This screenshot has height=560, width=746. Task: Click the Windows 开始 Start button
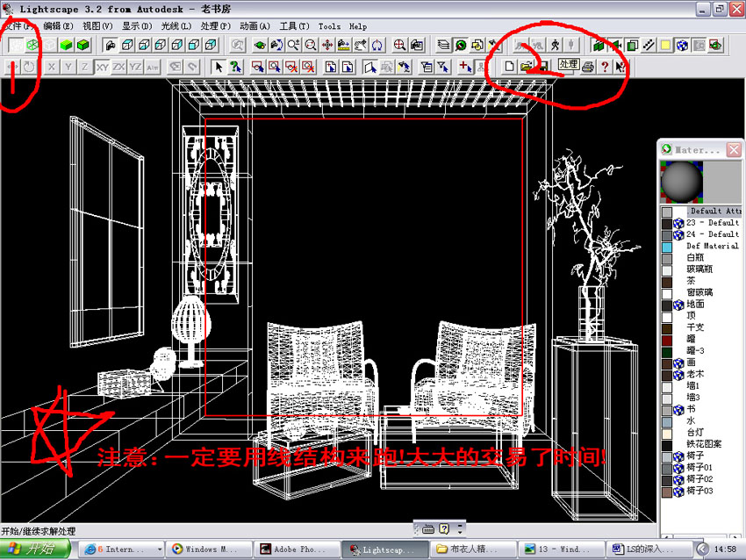click(x=35, y=549)
